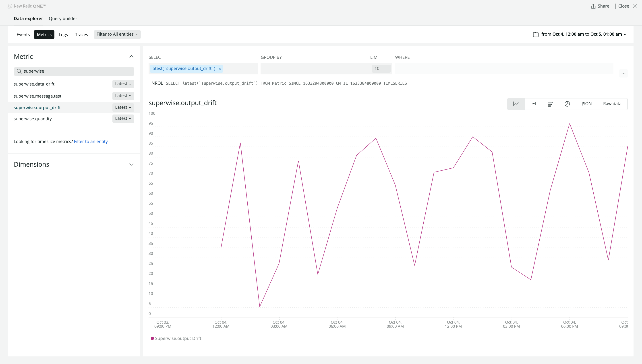Click the Filter to an entity link
642x364 pixels.
[91, 141]
